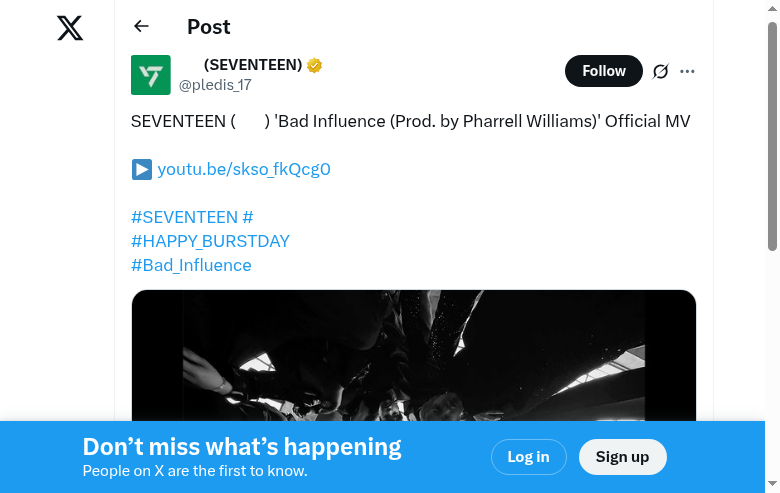Click the blue play emoji icon
This screenshot has width=780, height=493.
pyautogui.click(x=141, y=169)
